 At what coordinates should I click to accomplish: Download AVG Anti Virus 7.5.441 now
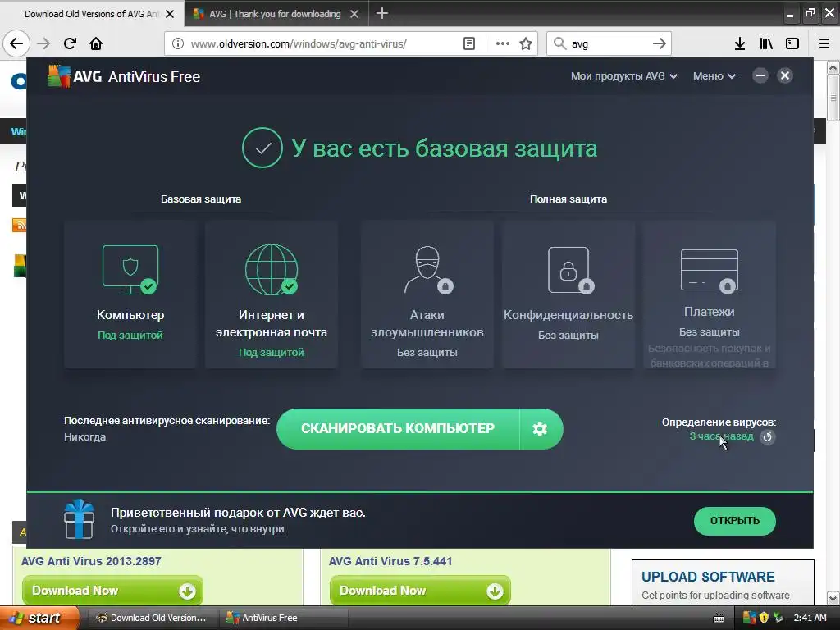point(420,591)
